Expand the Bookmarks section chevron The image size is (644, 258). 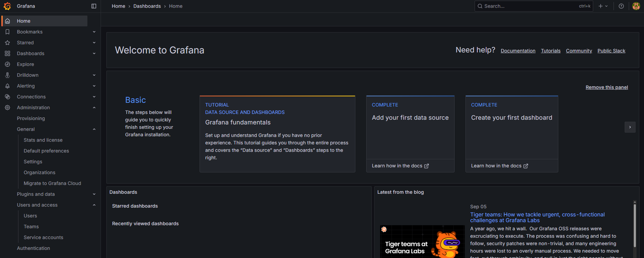pos(94,32)
